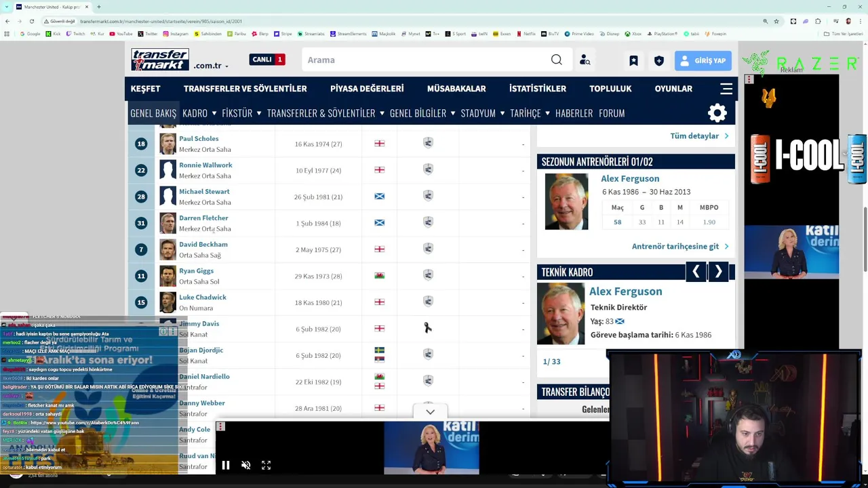868x488 pixels.
Task: Bookmark this page with the star icon
Action: click(x=776, y=21)
